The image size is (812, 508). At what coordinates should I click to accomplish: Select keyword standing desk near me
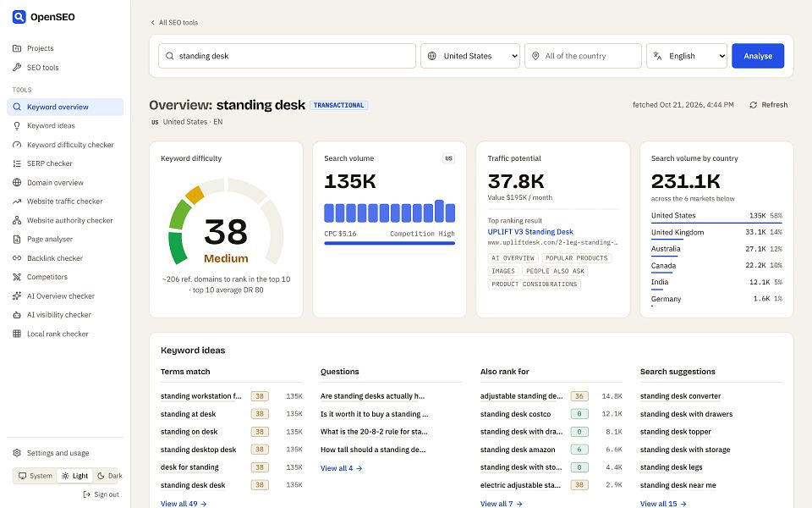coord(678,485)
